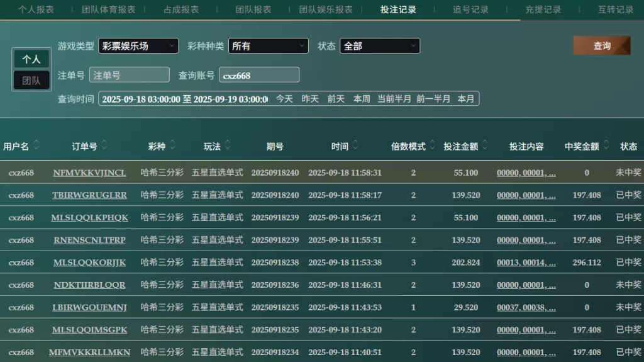View 投注内容 link for order MLSLQQKORJJK
644x362 pixels.
[526, 263]
